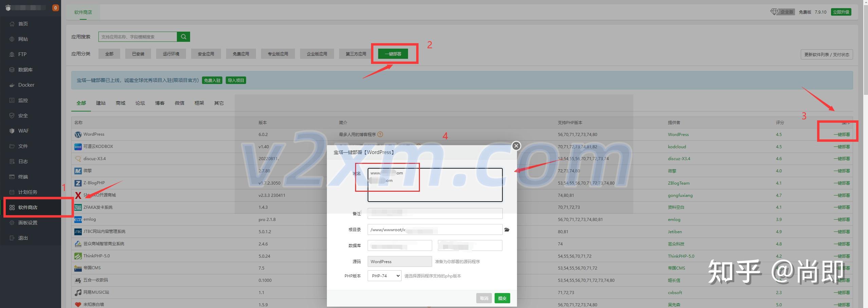Select the 免费应用 category filter
The width and height of the screenshot is (868, 308).
click(x=241, y=54)
